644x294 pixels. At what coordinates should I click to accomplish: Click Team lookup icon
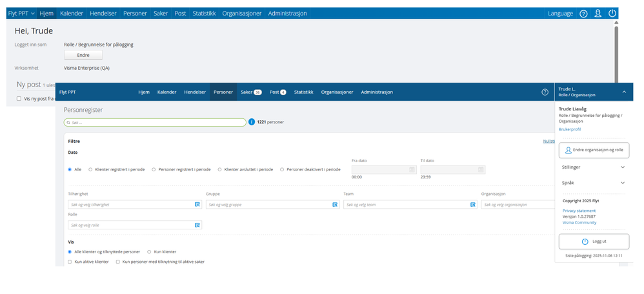(x=473, y=204)
